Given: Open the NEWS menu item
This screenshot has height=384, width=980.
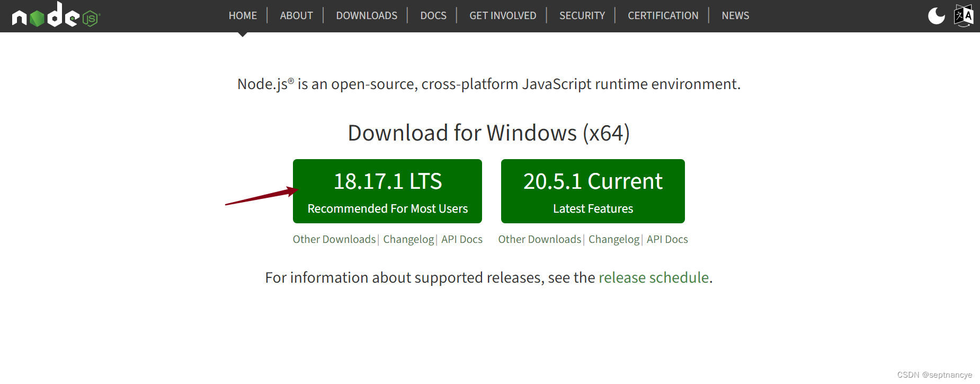Looking at the screenshot, I should click(735, 16).
